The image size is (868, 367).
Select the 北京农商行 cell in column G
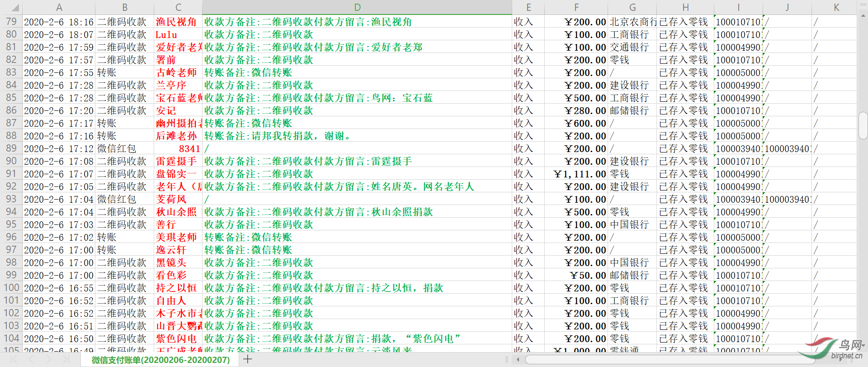point(632,22)
